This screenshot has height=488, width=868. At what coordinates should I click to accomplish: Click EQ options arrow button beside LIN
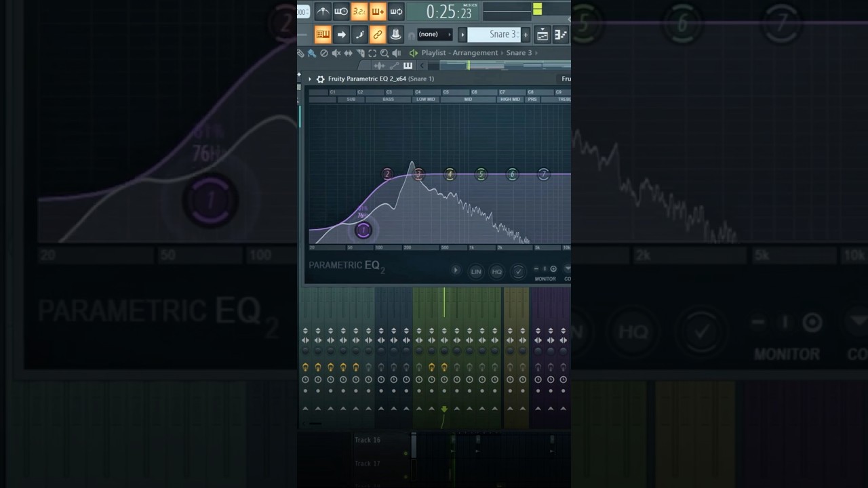455,270
